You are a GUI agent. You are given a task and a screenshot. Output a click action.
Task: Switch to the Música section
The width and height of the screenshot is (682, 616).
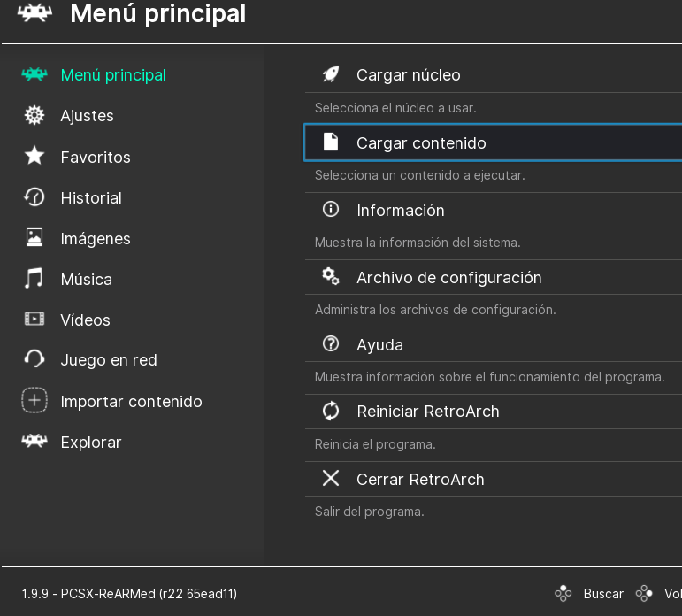[86, 280]
